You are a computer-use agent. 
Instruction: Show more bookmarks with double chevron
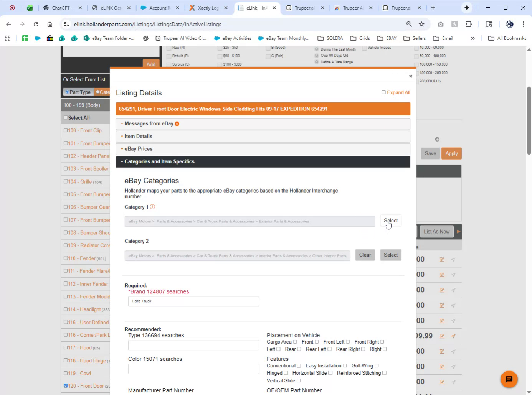click(x=473, y=38)
